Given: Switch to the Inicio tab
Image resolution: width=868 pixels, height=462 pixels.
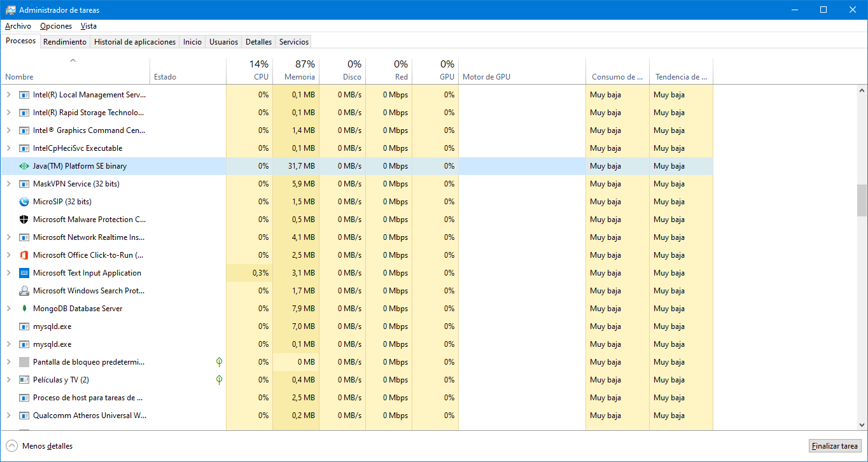Looking at the screenshot, I should tap(192, 42).
